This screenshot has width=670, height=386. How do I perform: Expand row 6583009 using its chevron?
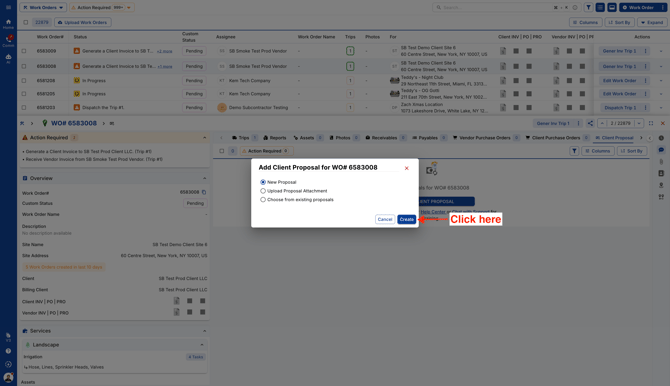[661, 51]
